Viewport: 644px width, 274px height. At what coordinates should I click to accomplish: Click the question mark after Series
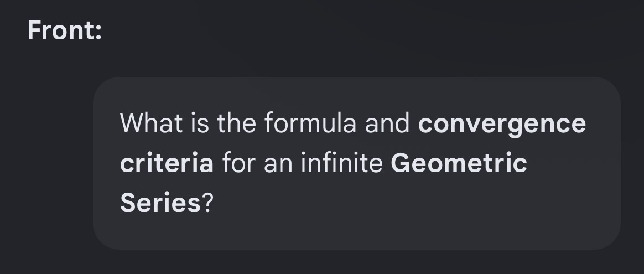[x=207, y=203]
